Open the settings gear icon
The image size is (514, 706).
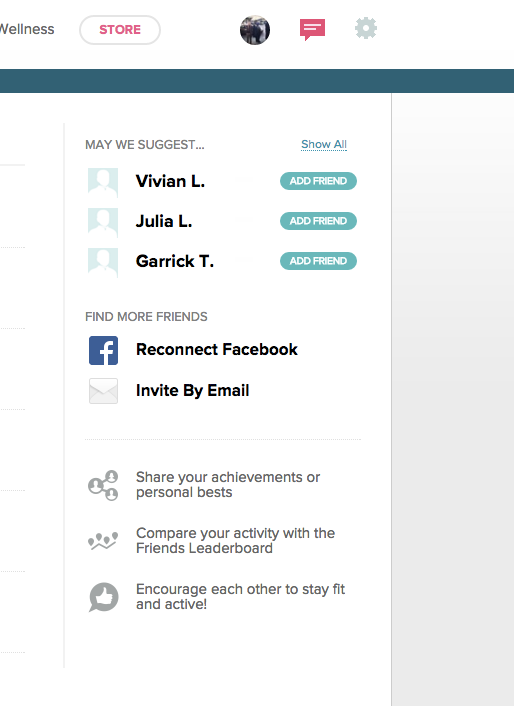tap(366, 28)
